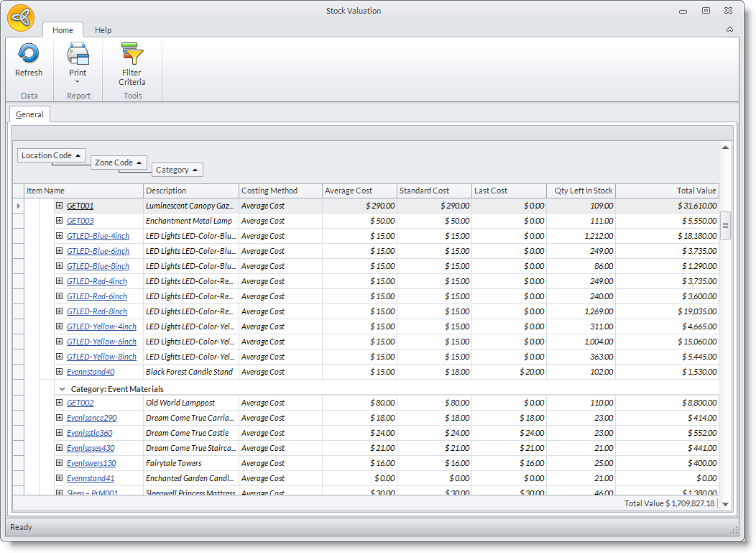Expand the Evennstand40 row plus icon

pyautogui.click(x=60, y=372)
